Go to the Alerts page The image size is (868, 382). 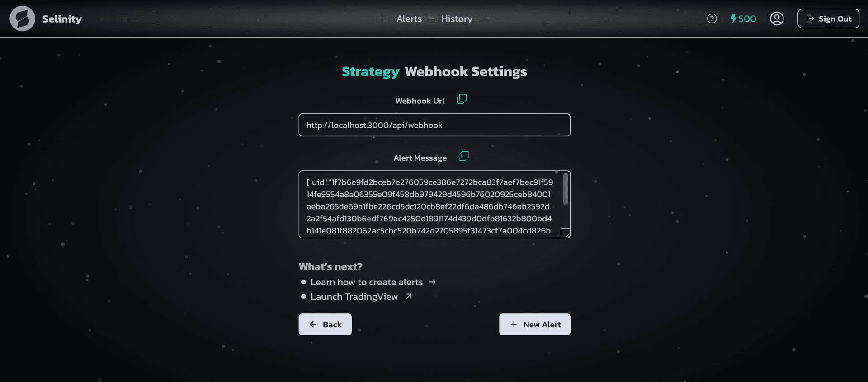[409, 19]
